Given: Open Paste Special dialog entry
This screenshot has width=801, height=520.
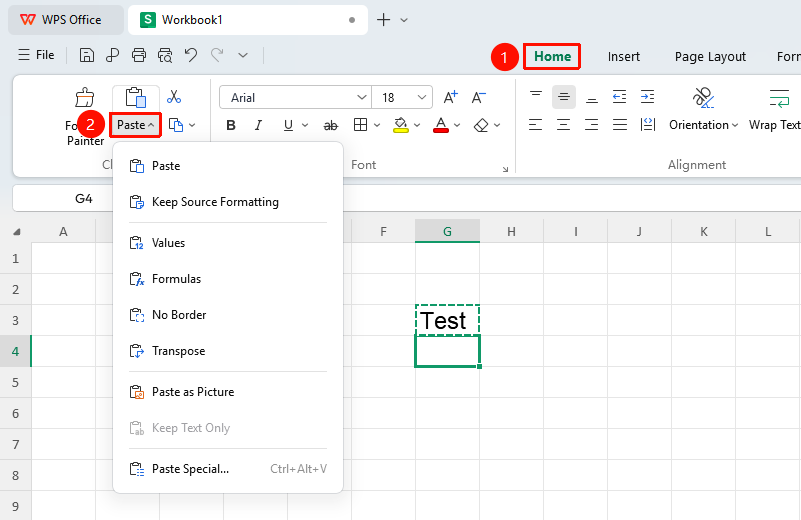Looking at the screenshot, I should tap(228, 469).
